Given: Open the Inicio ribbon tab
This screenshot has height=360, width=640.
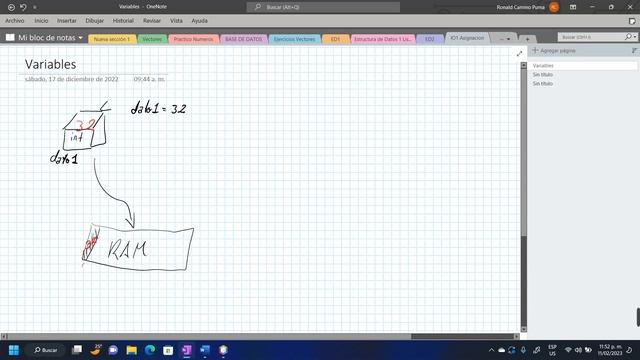Looking at the screenshot, I should coord(41,20).
